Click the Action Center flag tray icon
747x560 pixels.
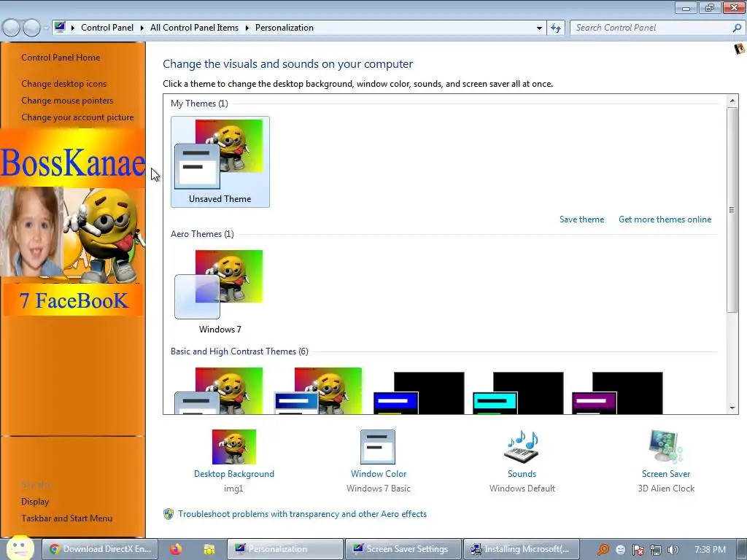pyautogui.click(x=638, y=550)
